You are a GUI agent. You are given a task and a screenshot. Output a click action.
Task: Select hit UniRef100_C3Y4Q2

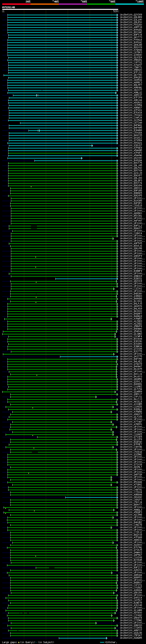click(131, 615)
